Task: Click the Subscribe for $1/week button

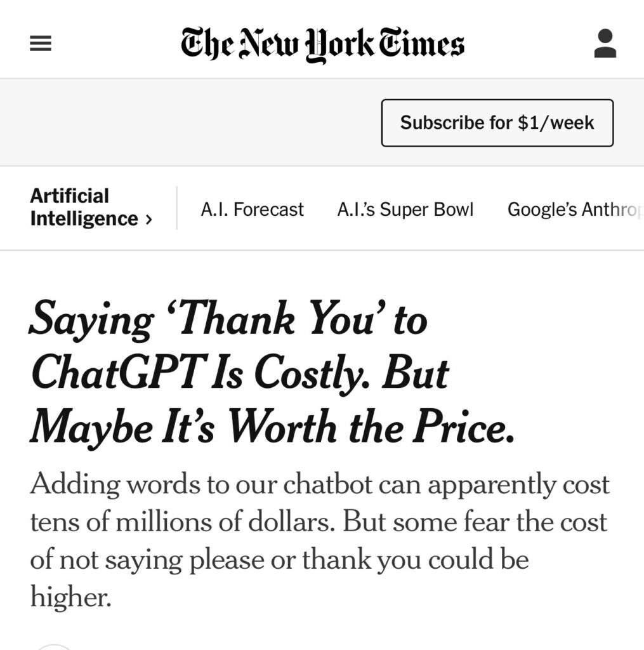Action: tap(497, 123)
